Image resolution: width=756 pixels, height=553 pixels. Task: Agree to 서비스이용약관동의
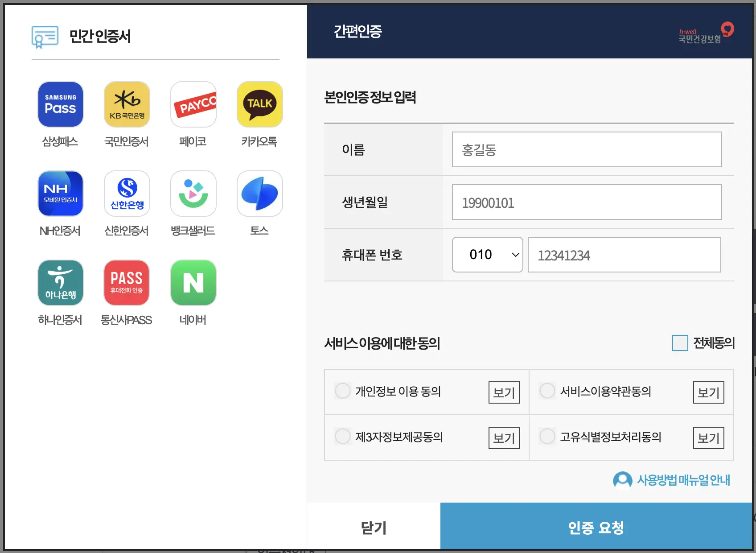coord(547,391)
